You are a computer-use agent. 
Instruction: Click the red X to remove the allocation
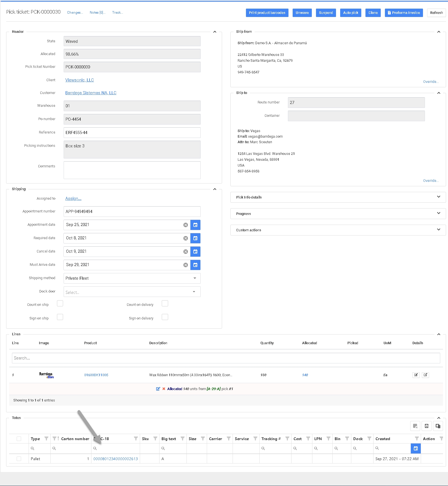coord(164,389)
